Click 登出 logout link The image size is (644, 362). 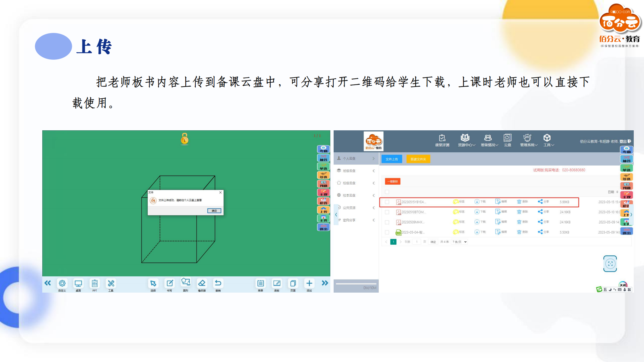pos(625,141)
